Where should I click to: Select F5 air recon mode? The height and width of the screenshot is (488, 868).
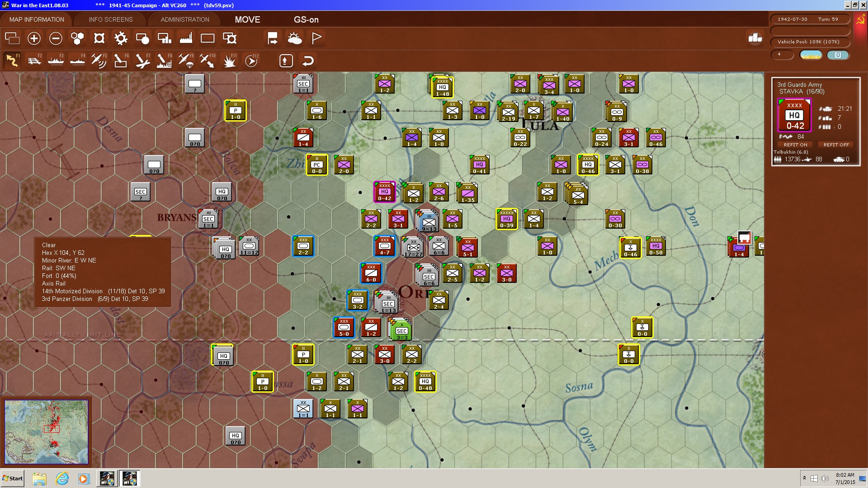coord(99,60)
